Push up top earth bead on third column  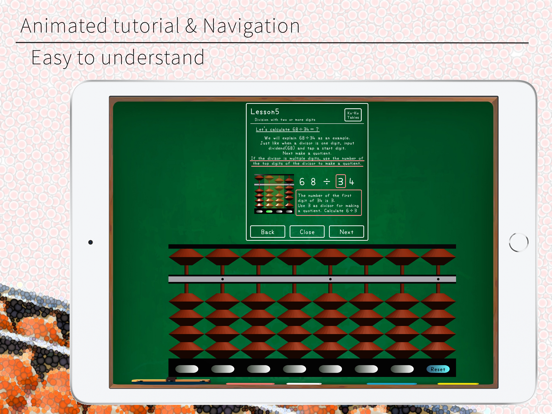pos(258,301)
